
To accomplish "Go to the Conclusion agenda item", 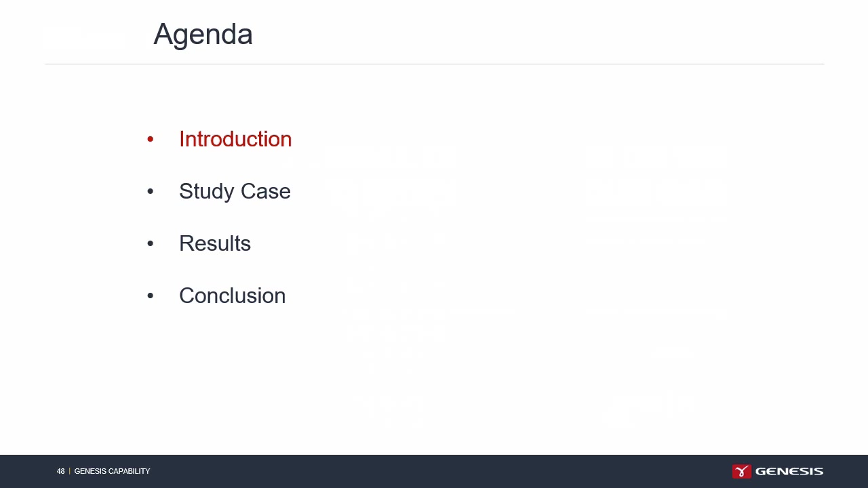I will tap(232, 296).
